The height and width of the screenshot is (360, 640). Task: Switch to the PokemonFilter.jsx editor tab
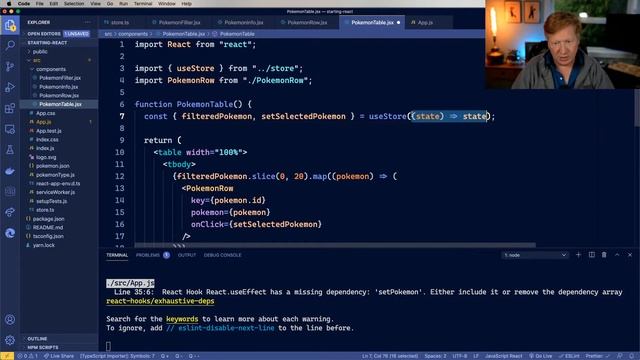coord(179,22)
